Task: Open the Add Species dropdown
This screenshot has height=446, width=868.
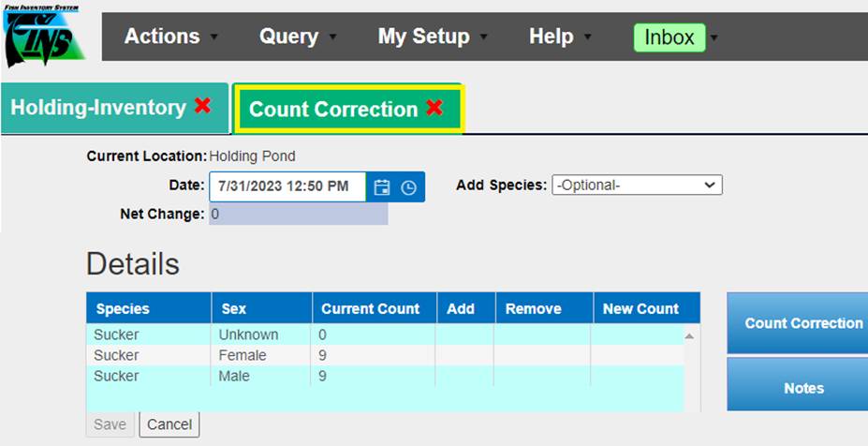Action: pos(637,186)
